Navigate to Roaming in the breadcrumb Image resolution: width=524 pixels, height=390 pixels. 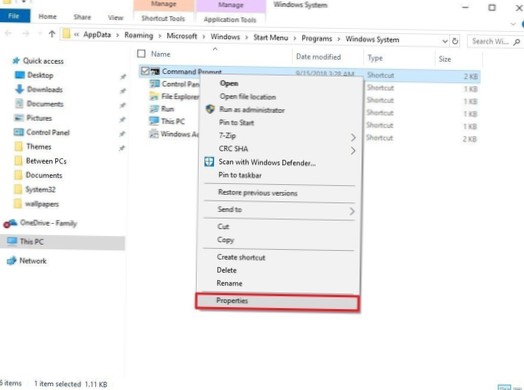(x=139, y=35)
